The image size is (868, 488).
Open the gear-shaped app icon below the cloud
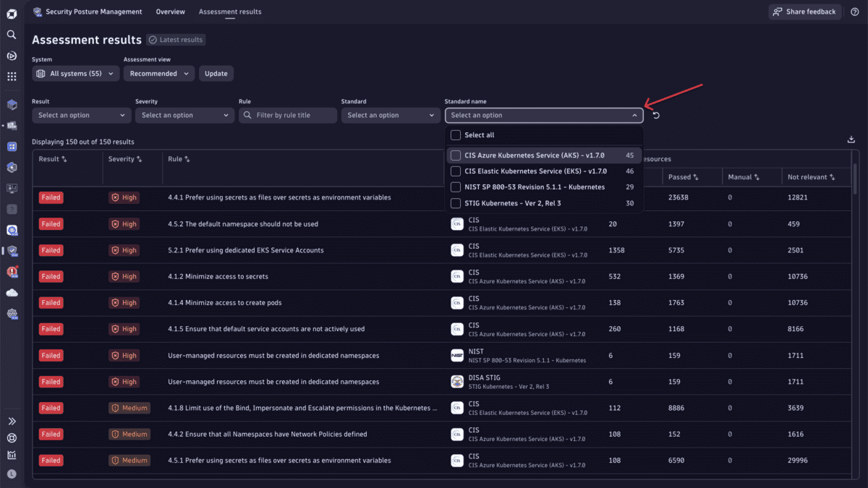click(12, 314)
